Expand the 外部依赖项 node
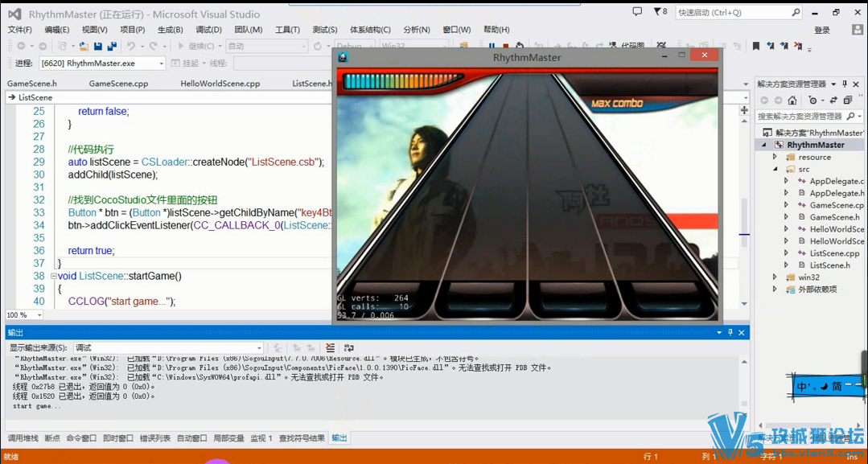This screenshot has width=868, height=464. (775, 289)
